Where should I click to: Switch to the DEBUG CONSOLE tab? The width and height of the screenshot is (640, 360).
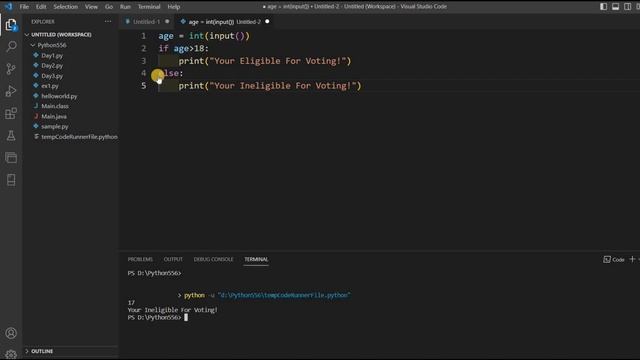coord(213,260)
